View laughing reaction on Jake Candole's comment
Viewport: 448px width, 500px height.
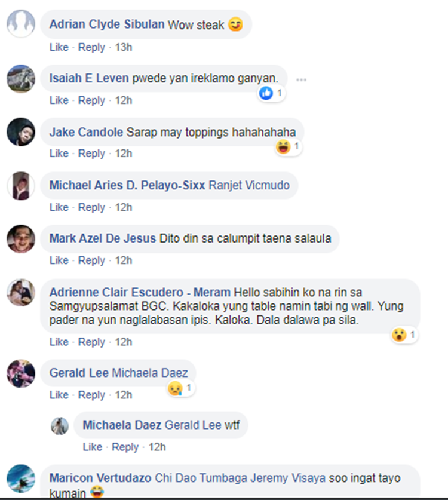click(x=289, y=147)
